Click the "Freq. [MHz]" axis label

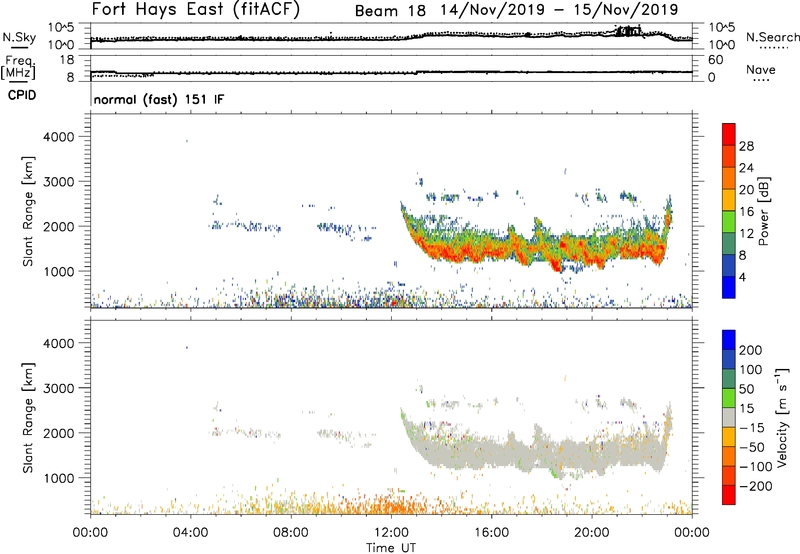19,67
